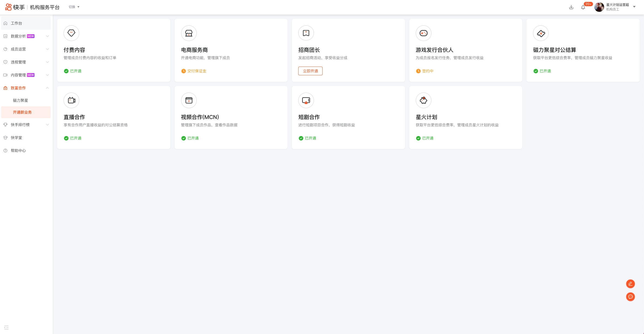Viewport: 644px width, 334px height.
Task: Open the orange chat support floating button
Action: click(x=631, y=297)
